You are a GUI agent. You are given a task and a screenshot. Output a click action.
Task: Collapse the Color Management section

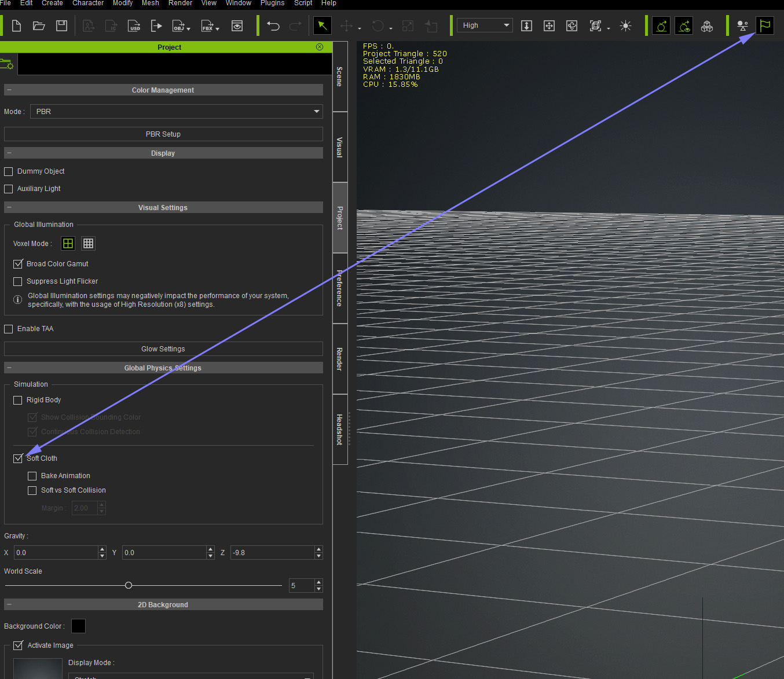[9, 90]
